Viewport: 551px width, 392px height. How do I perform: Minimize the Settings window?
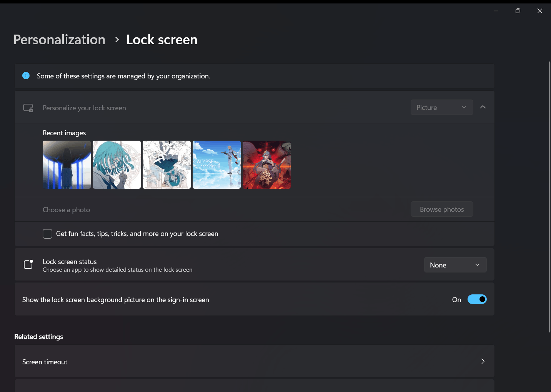click(x=496, y=11)
